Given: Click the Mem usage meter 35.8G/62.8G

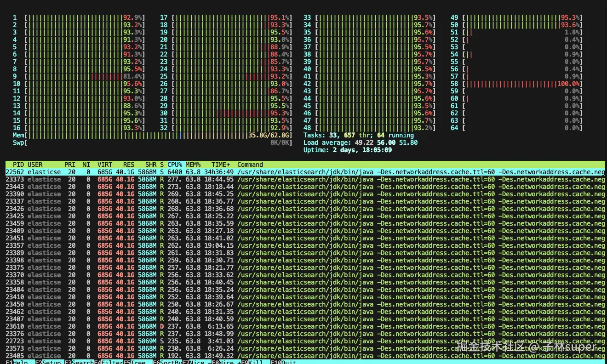Looking at the screenshot, I should pos(153,135).
